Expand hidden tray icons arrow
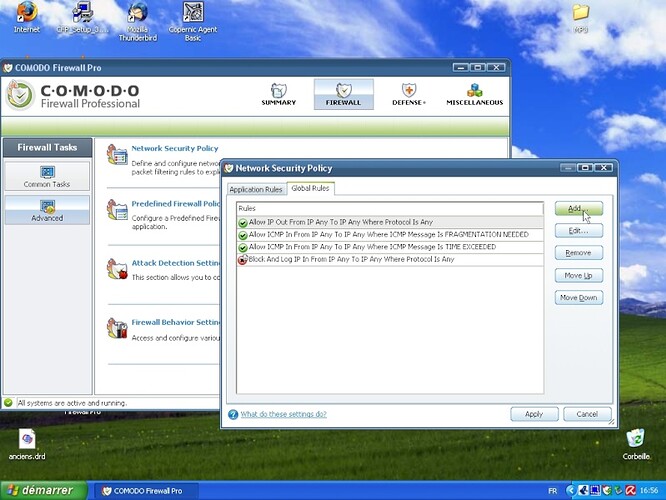Viewport: 666px width, 500px height. 571,491
